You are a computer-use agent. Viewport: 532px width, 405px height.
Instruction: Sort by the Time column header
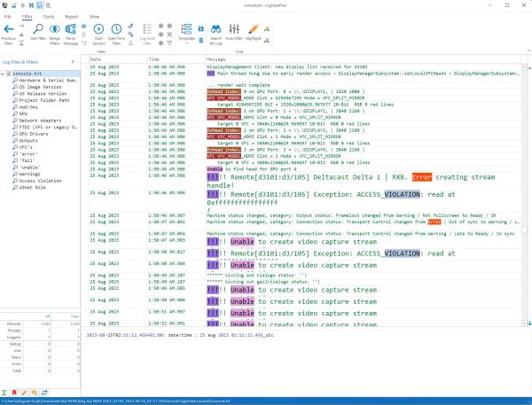176,59
